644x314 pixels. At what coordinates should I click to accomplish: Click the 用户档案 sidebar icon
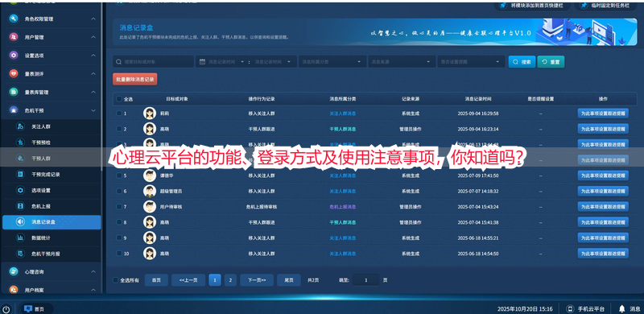pos(14,290)
